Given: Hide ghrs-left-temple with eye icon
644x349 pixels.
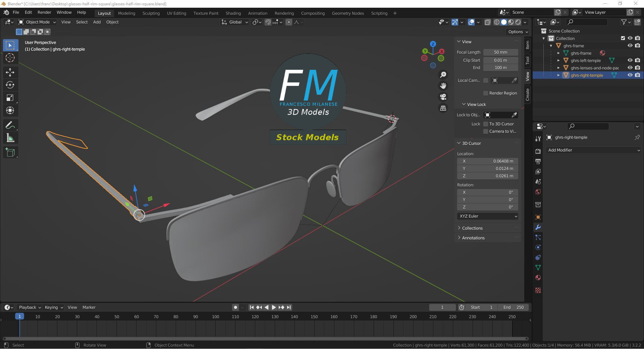Looking at the screenshot, I should [630, 60].
